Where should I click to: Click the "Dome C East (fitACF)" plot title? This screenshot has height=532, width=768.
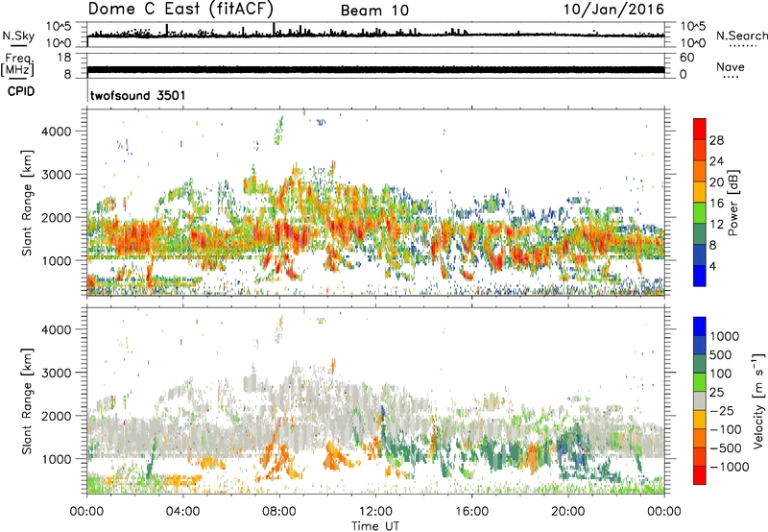click(x=180, y=9)
